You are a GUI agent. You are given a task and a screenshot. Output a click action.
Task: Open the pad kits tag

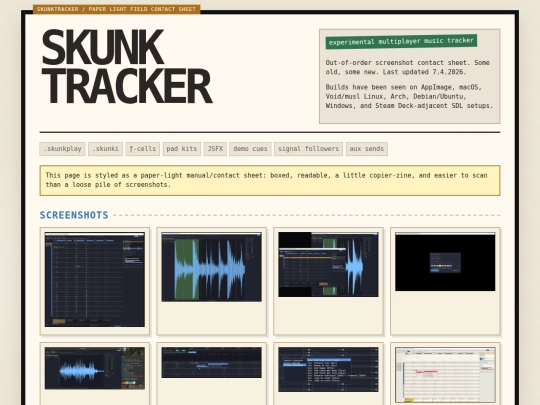pyautogui.click(x=181, y=149)
